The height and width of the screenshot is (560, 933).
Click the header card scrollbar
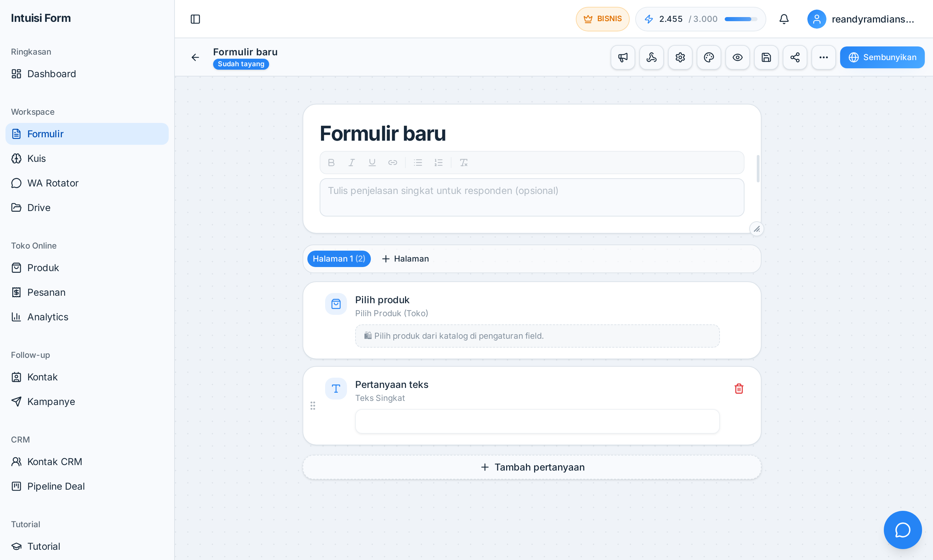click(757, 168)
